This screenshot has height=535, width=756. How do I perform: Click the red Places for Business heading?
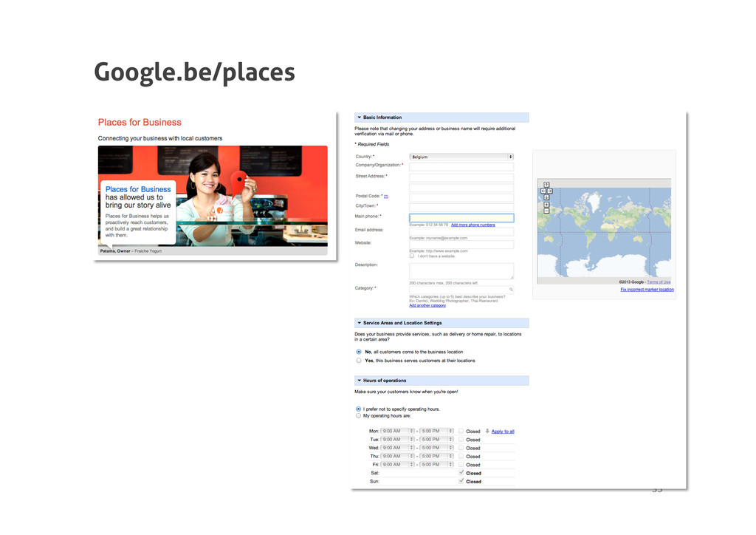point(140,123)
